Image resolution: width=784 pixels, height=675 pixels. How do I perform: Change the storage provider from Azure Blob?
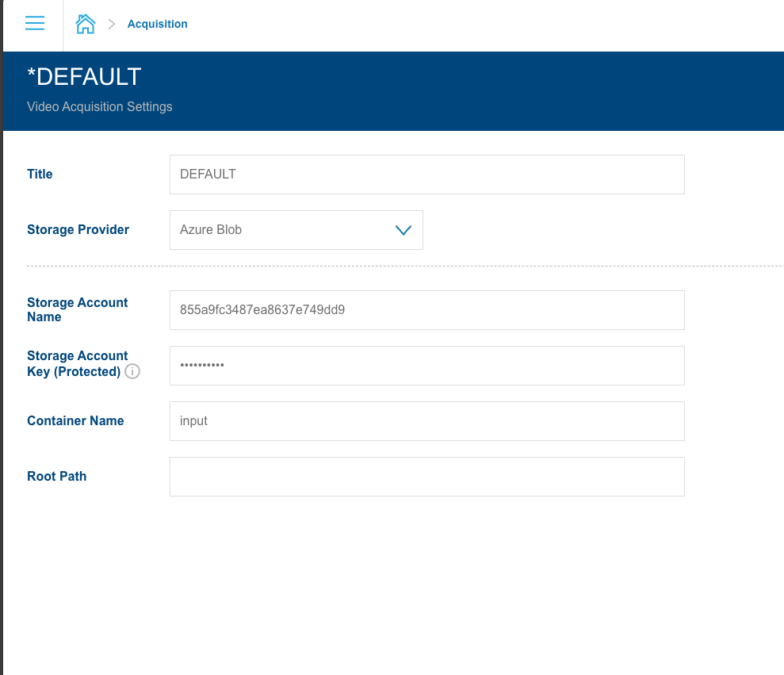[x=296, y=229]
